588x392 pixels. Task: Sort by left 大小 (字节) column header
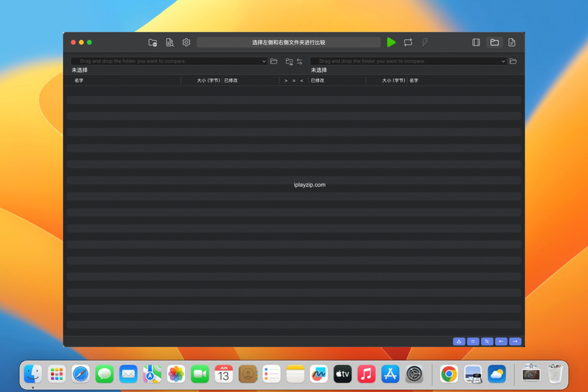point(208,81)
